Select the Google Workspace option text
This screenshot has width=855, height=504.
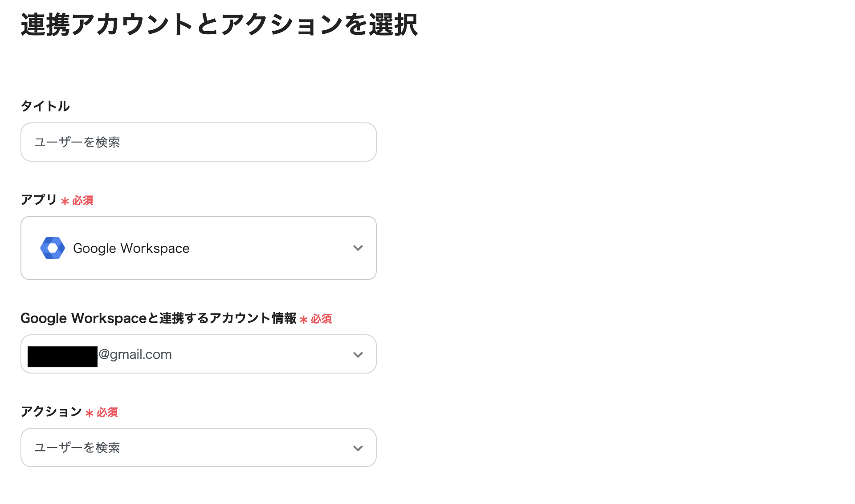tap(131, 248)
